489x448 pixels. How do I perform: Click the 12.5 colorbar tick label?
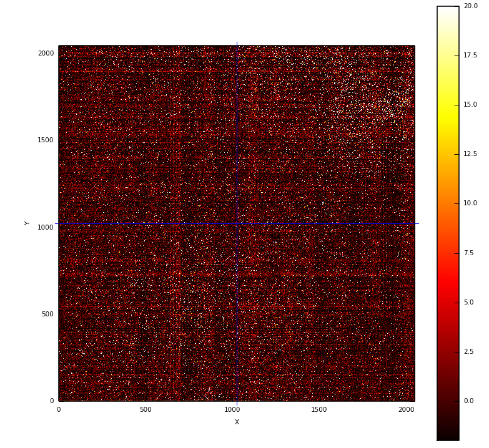pos(470,154)
